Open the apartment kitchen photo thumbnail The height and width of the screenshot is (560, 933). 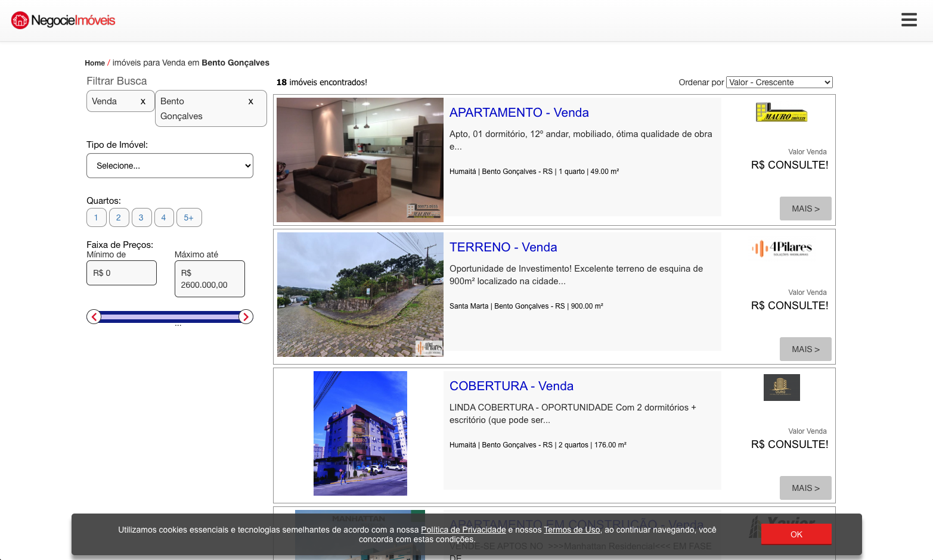pyautogui.click(x=359, y=160)
